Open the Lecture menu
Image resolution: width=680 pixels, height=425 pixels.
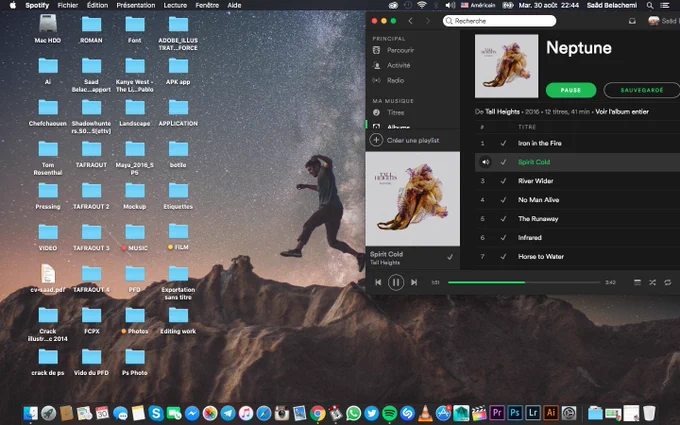click(175, 5)
